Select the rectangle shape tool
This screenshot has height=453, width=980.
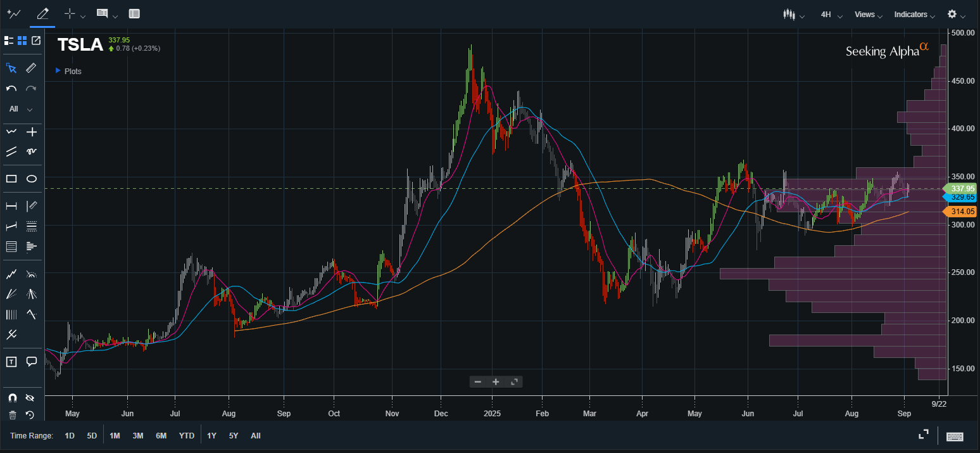[x=11, y=179]
